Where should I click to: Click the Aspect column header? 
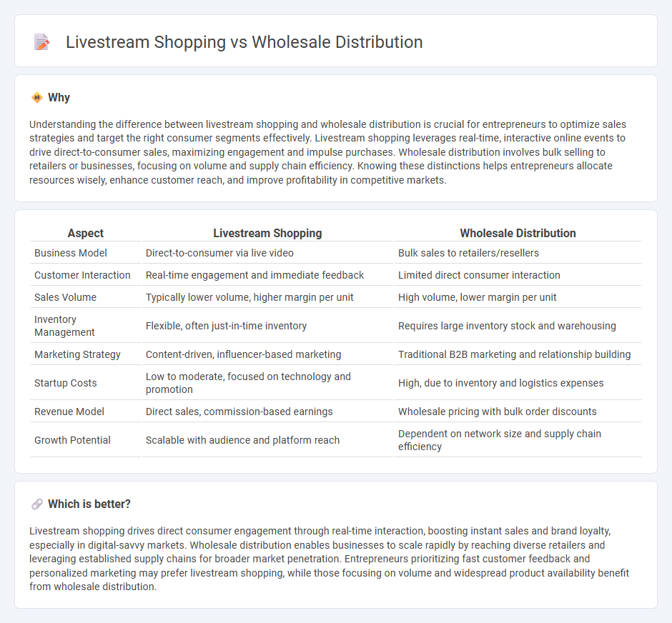click(86, 233)
